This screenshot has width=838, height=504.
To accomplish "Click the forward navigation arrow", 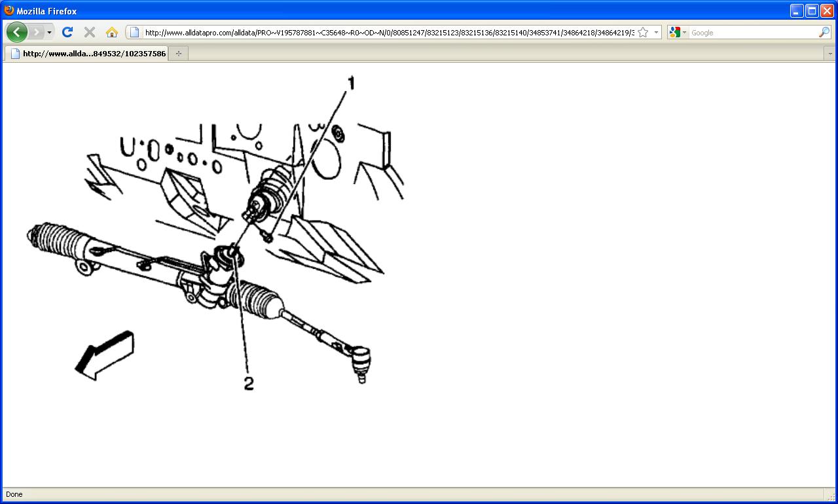I will (x=37, y=32).
